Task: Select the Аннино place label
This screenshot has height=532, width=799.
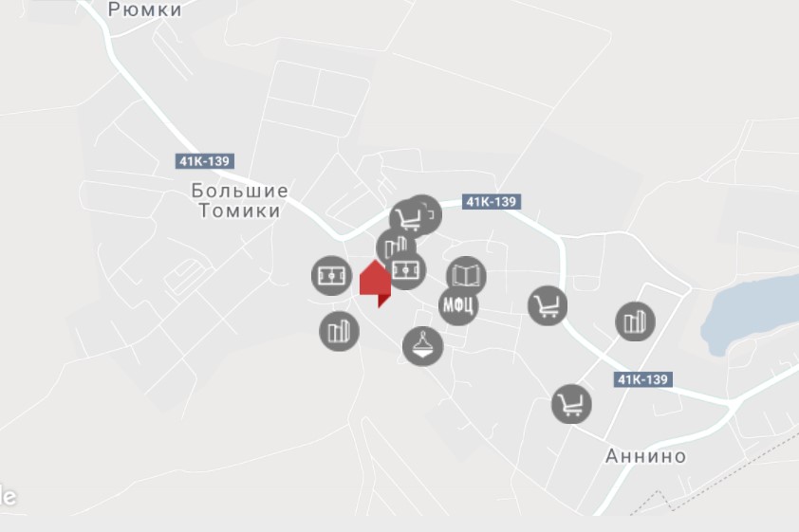Action: point(645,455)
